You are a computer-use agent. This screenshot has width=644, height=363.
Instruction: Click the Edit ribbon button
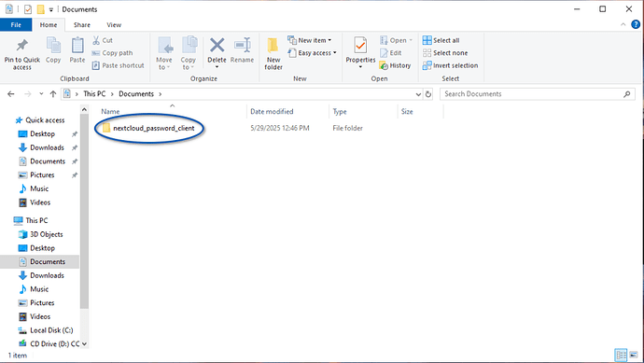point(390,53)
